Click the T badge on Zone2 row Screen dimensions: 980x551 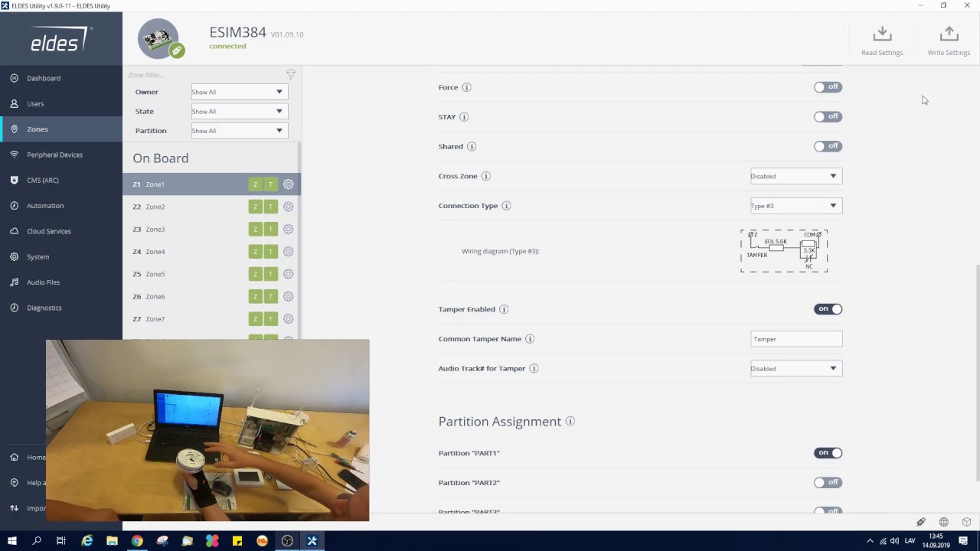[x=270, y=207]
